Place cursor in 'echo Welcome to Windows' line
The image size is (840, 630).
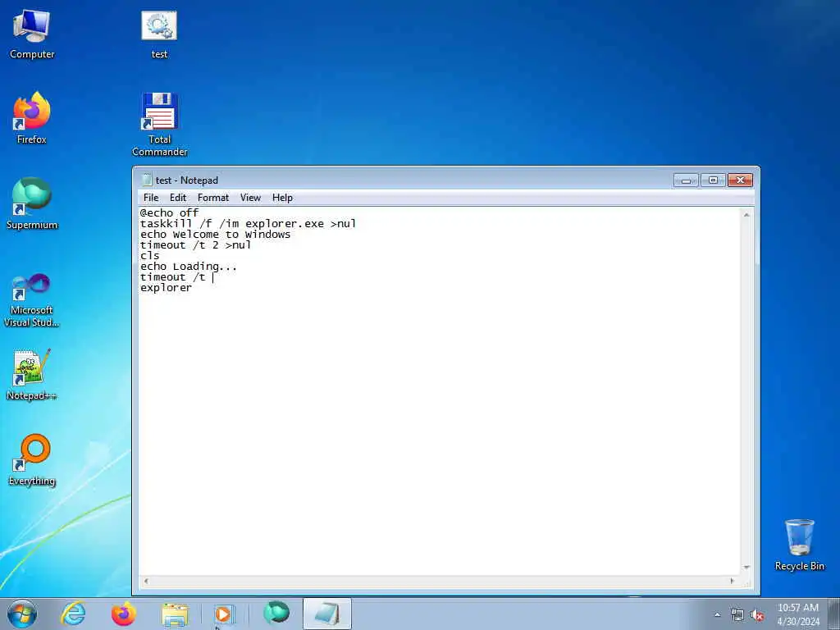point(216,234)
